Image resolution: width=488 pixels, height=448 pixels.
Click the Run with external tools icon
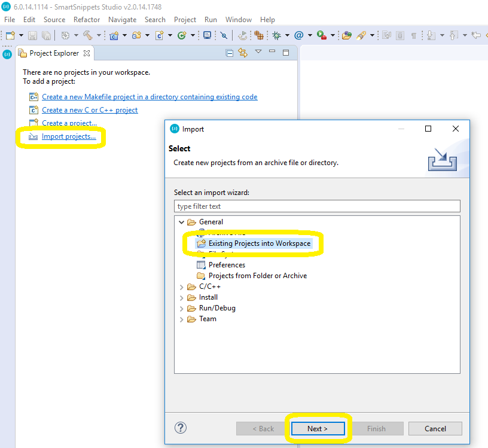322,35
